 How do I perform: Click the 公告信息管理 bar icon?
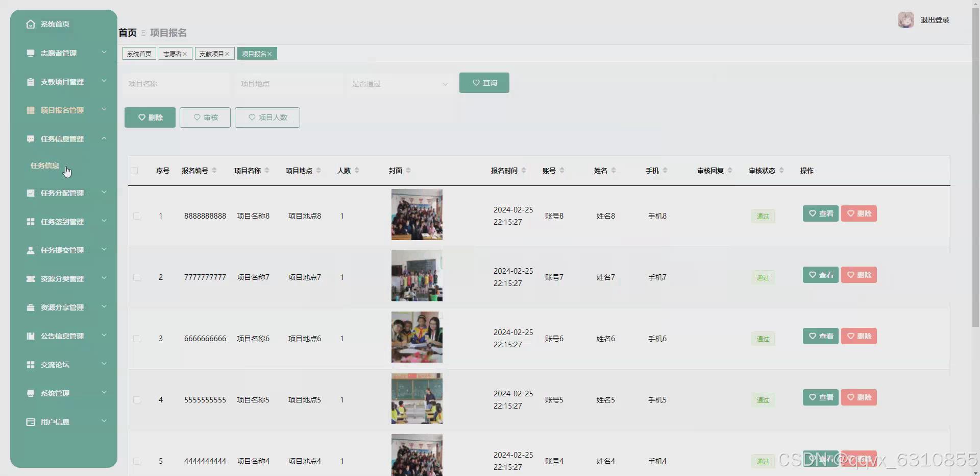[x=31, y=336]
